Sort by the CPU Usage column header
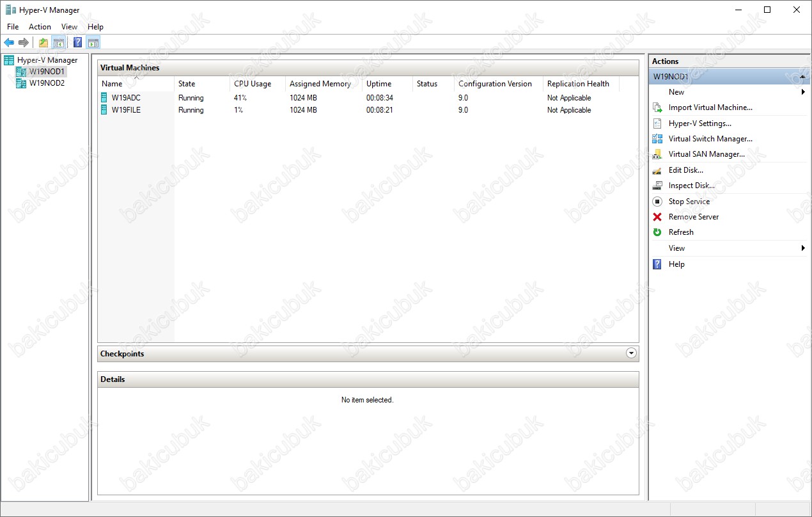The image size is (812, 517). click(258, 84)
